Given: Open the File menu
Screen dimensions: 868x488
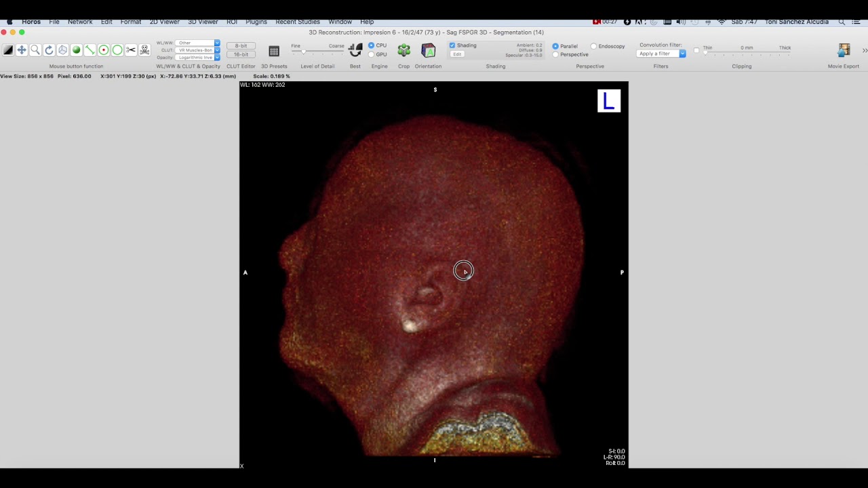Looking at the screenshot, I should pos(54,22).
